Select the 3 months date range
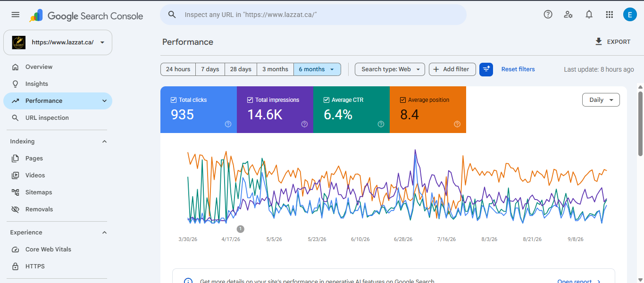This screenshot has width=644, height=283. [275, 69]
